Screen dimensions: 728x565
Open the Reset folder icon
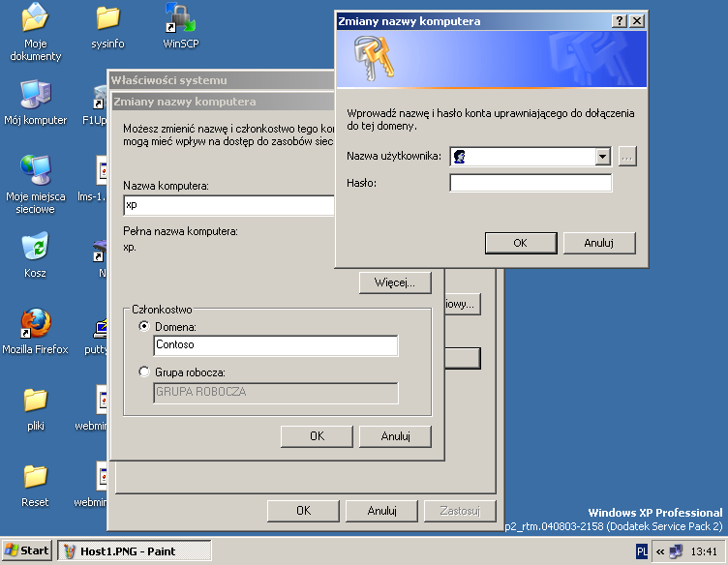(35, 486)
